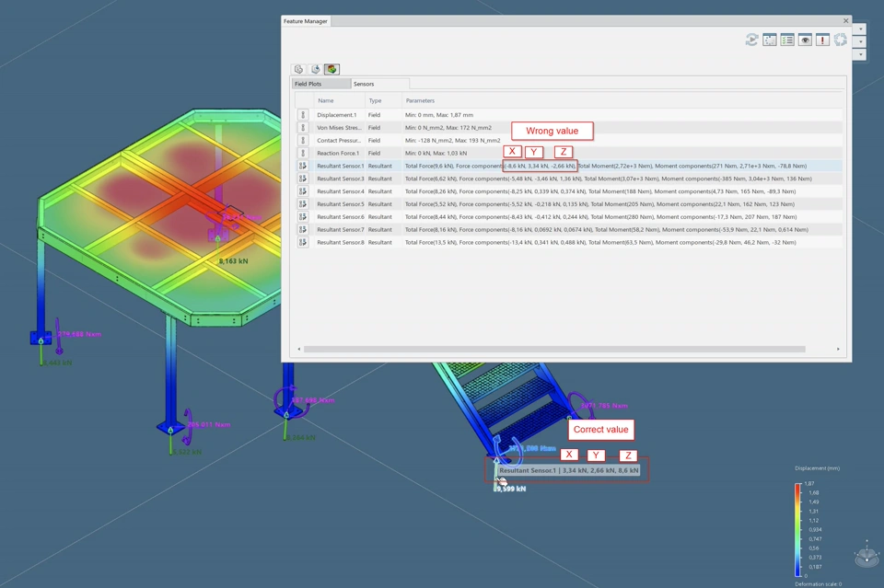Click the red exclamation mark icon
Screen dimensions: 884x588
pyautogui.click(x=822, y=40)
